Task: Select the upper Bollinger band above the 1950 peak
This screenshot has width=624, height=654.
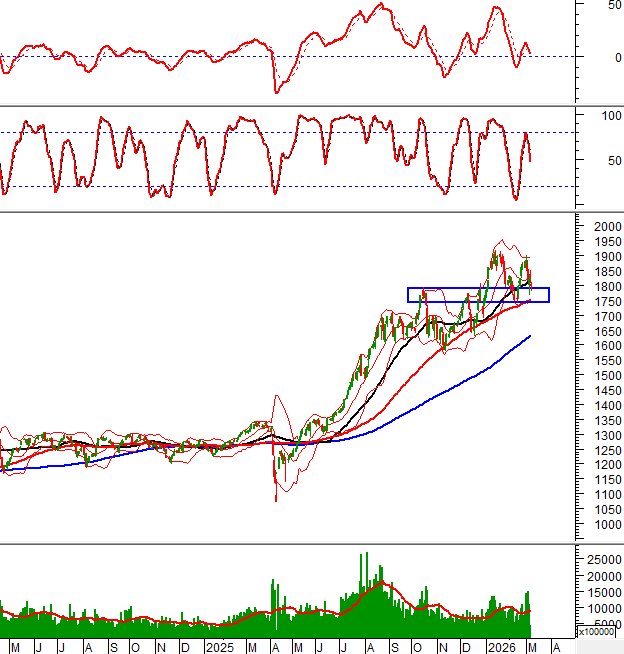Action: [x=500, y=239]
